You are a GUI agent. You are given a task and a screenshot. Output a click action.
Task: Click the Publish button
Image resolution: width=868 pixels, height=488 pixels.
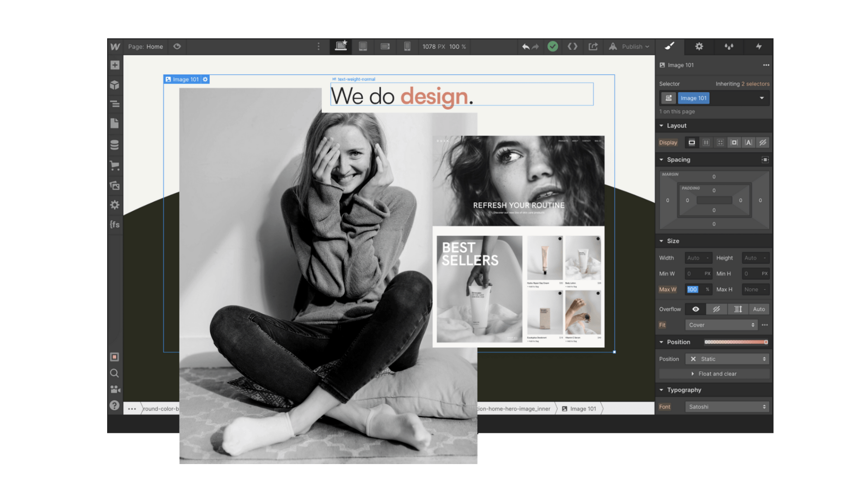[x=629, y=47]
